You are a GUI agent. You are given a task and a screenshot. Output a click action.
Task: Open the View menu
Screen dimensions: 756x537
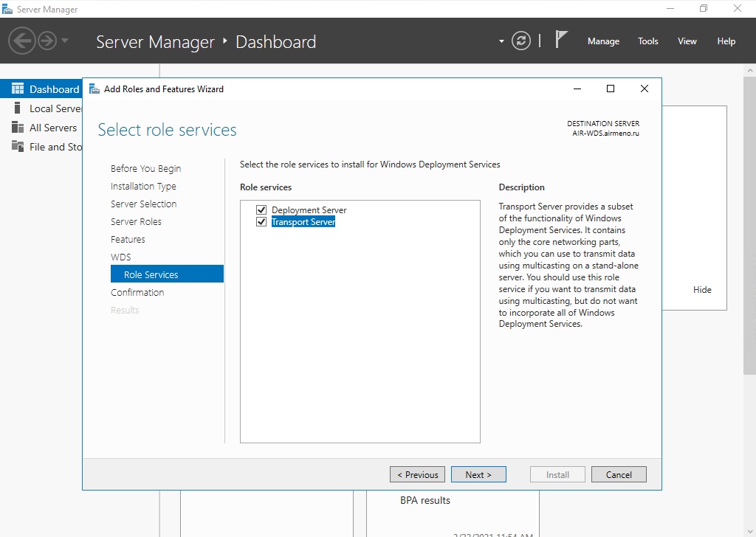click(687, 41)
